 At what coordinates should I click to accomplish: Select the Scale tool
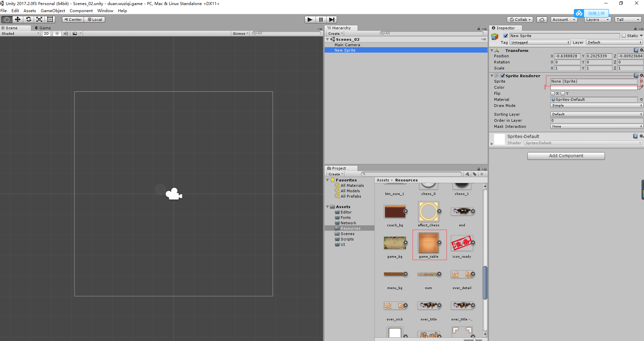click(x=39, y=19)
